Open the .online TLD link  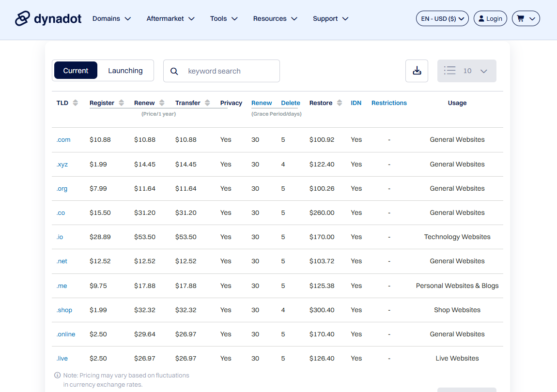(x=66, y=334)
